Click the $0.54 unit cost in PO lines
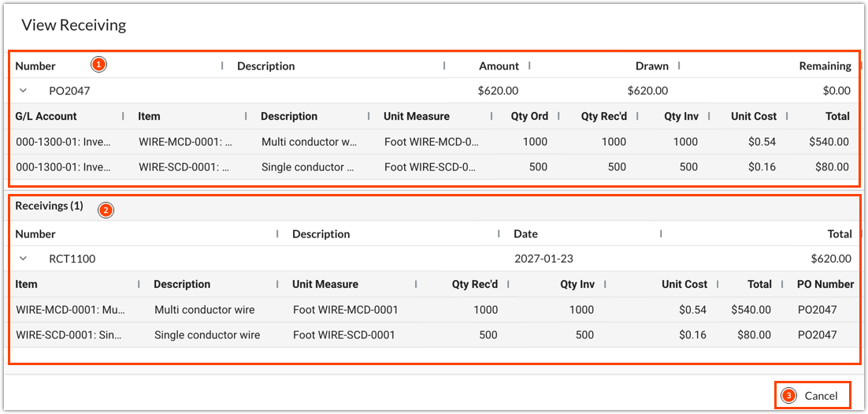This screenshot has width=868, height=414. point(762,141)
